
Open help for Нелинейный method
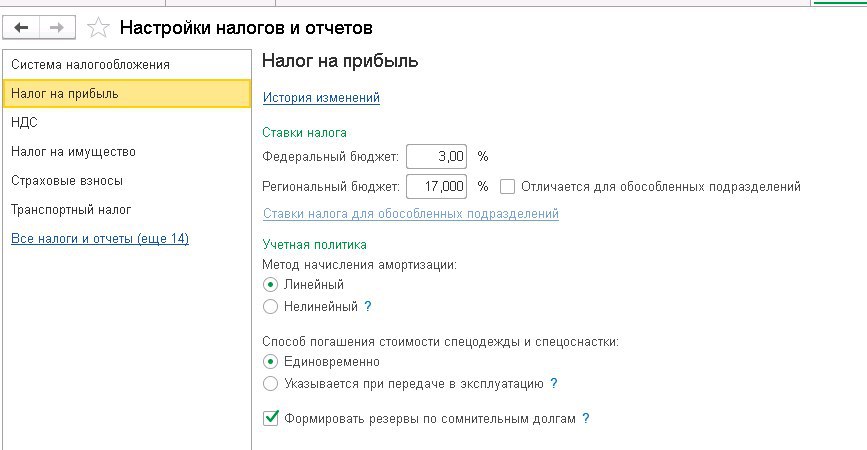[x=368, y=306]
